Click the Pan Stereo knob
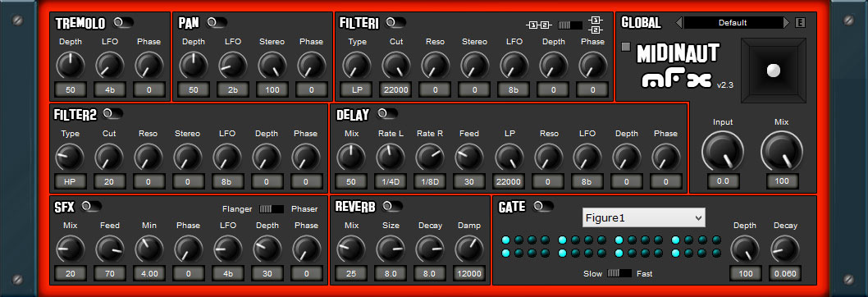Viewport: 868px width, 297px height. pyautogui.click(x=272, y=65)
